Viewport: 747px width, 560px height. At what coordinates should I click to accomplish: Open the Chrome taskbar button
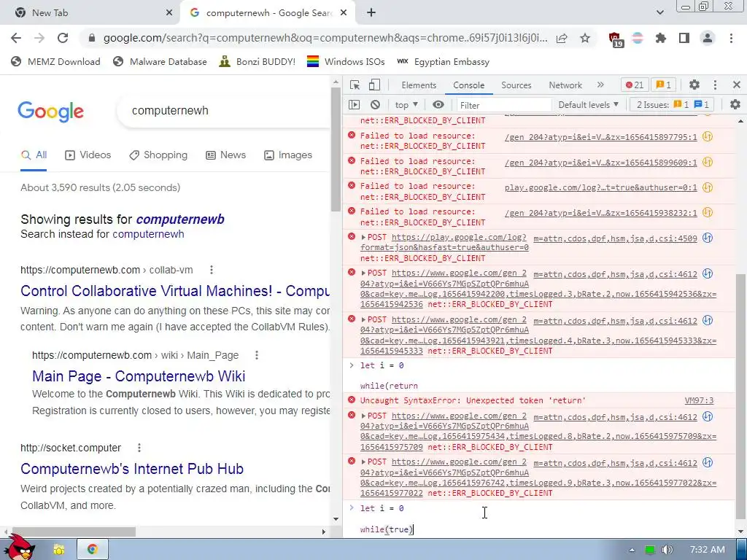[93, 549]
